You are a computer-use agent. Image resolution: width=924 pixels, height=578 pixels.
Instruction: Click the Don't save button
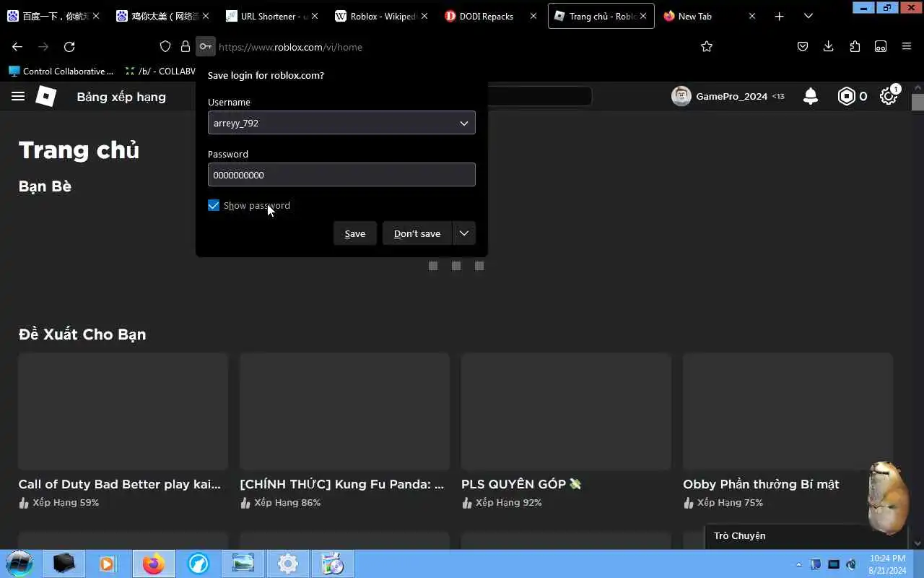tap(417, 233)
